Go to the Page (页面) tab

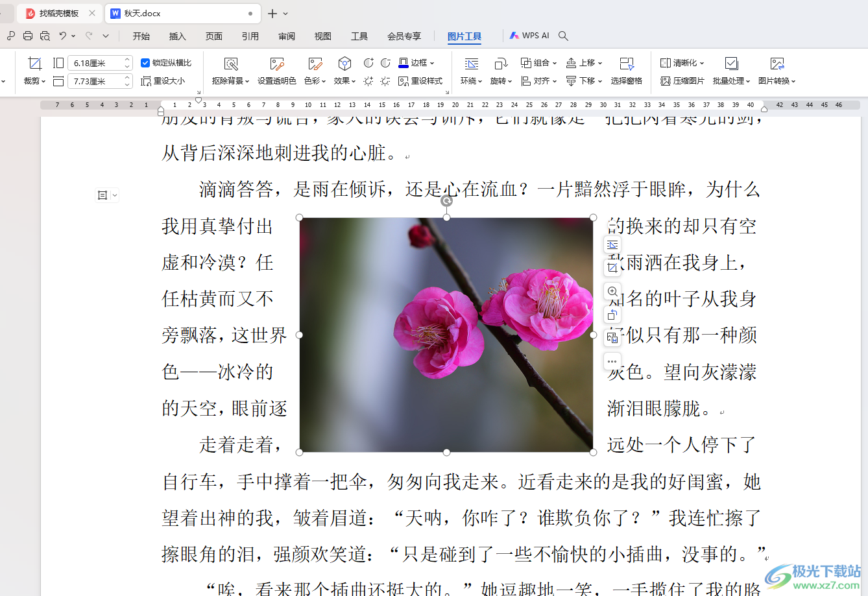(213, 36)
